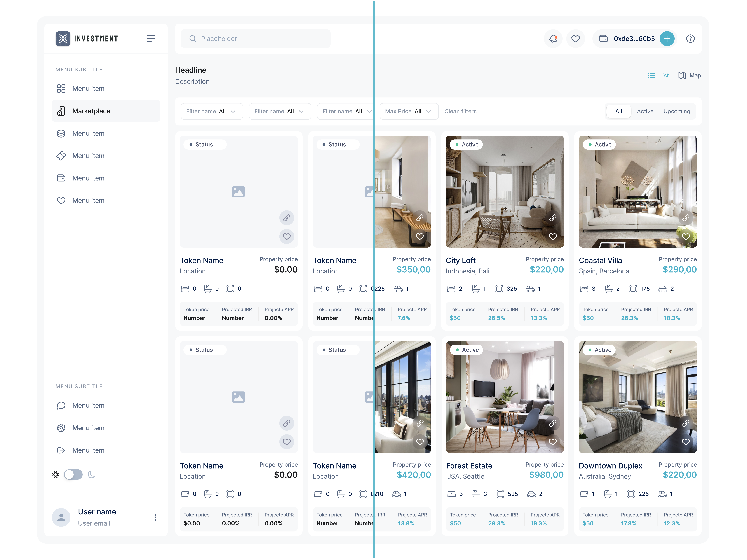Click the Clean filters link
747x560 pixels.
pos(460,111)
